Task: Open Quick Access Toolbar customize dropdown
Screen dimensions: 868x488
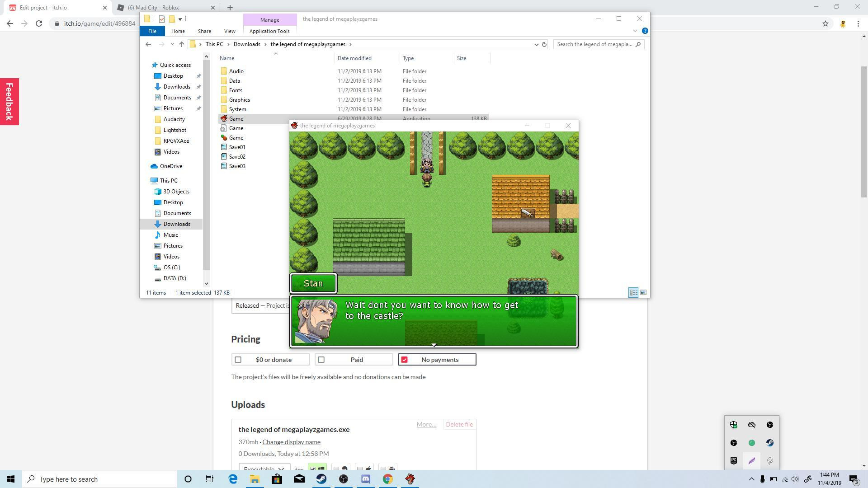Action: click(x=180, y=19)
